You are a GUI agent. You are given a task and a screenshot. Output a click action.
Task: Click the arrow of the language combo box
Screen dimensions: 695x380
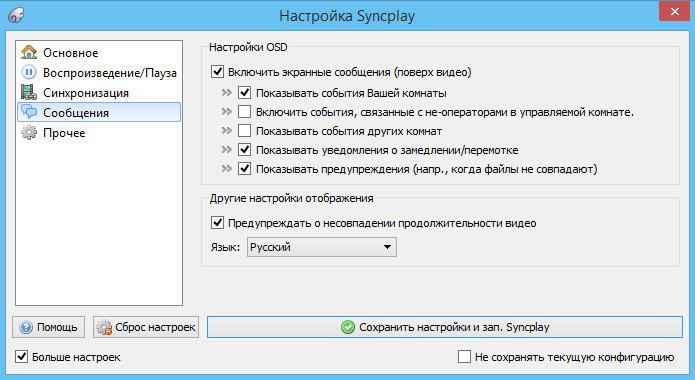[387, 247]
